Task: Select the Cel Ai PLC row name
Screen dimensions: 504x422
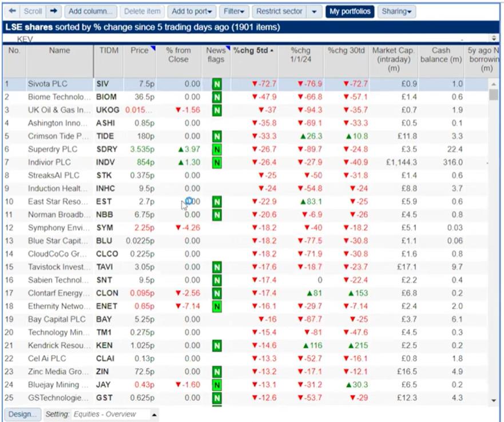Action: pos(46,358)
